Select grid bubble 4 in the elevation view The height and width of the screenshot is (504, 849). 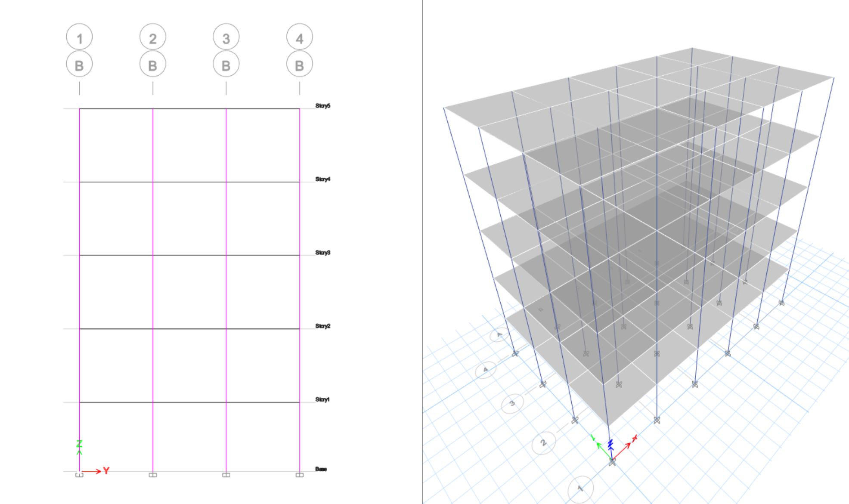pyautogui.click(x=300, y=37)
